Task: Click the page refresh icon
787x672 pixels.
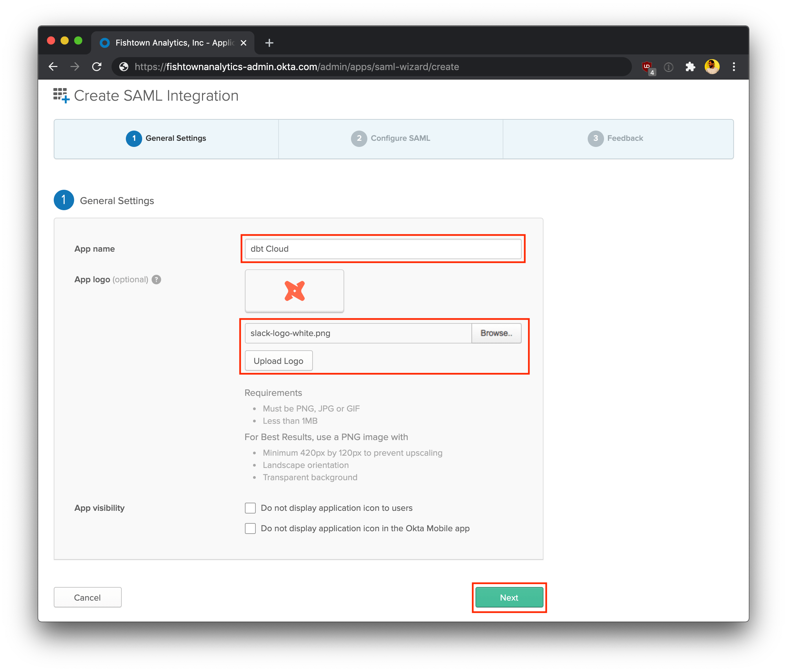Action: pos(99,67)
